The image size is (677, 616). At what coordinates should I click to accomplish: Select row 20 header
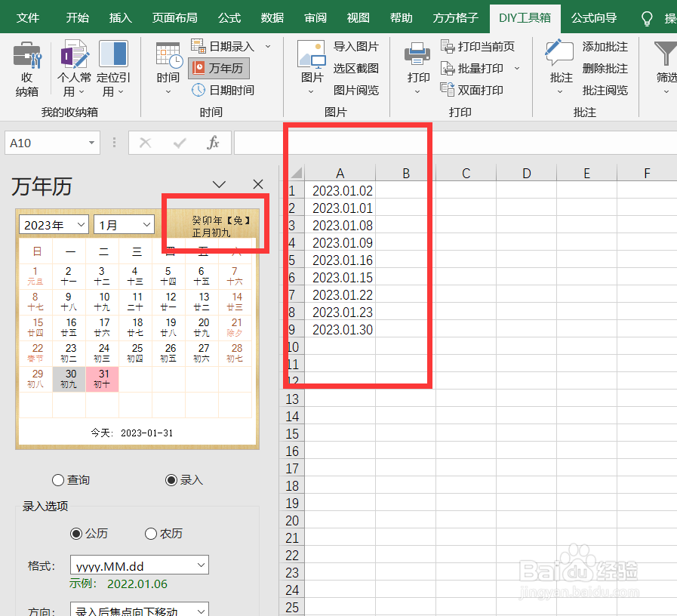pos(292,520)
